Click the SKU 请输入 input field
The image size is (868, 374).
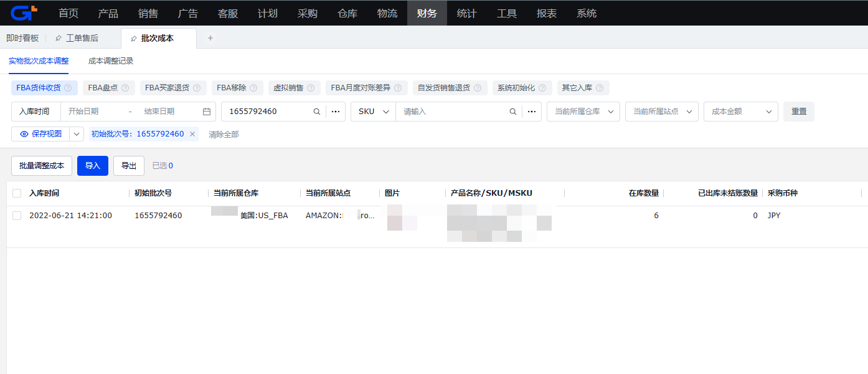453,112
